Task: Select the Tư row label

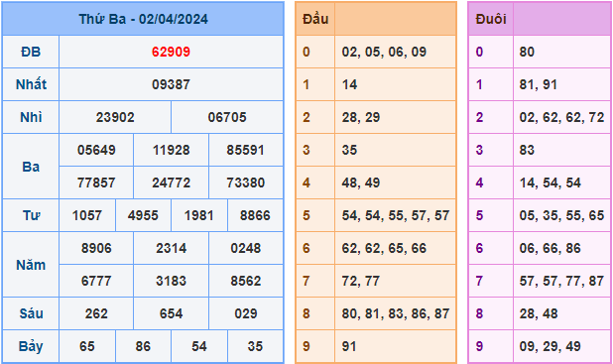Action: point(31,215)
